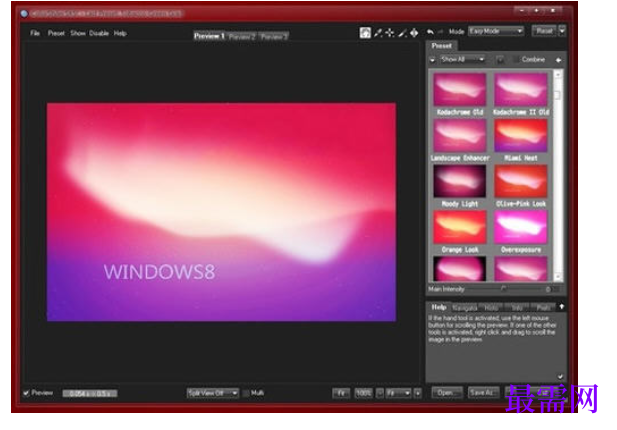Open the Mode dropdown showing Easy Mode
Viewport: 617px width, 430px height.
click(496, 31)
